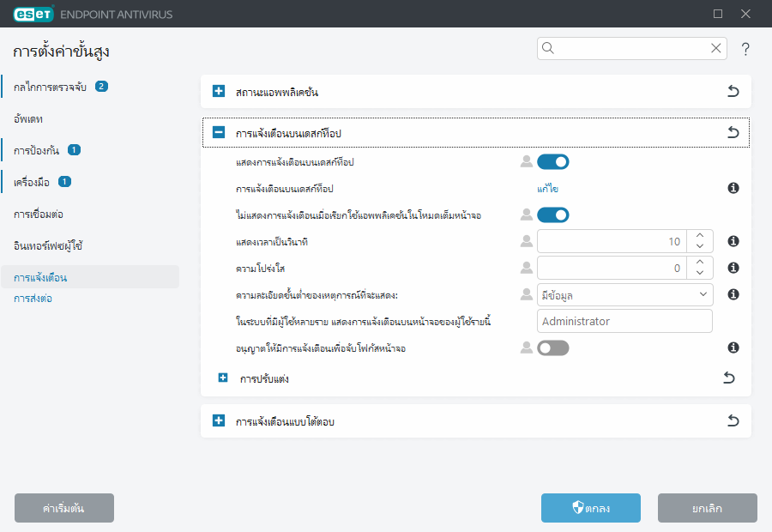The image size is (772, 532).
Task: Enable อนุญาตให้มีการแจ้งเตือนเพื่อจับโฟกัสหน้าจอ switch
Action: 553,348
